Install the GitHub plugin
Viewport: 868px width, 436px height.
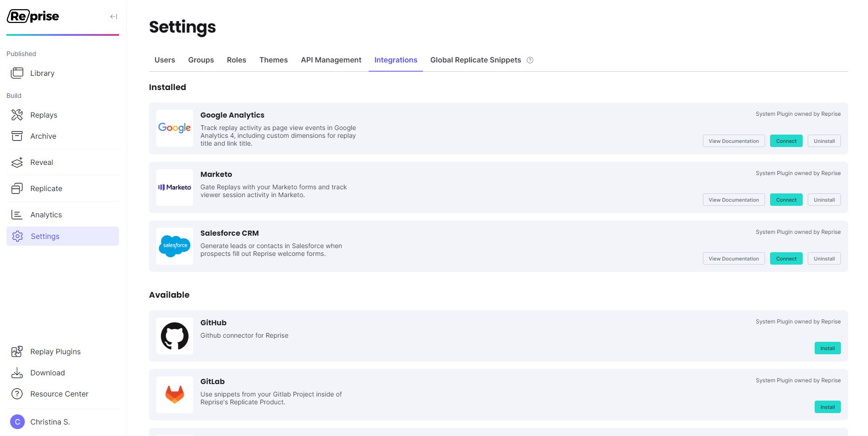pos(828,348)
